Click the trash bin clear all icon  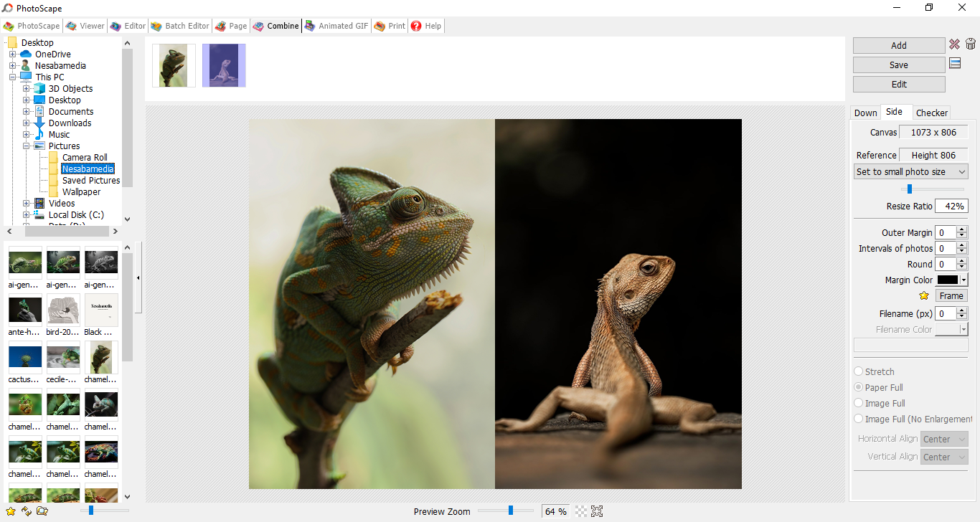(x=970, y=44)
